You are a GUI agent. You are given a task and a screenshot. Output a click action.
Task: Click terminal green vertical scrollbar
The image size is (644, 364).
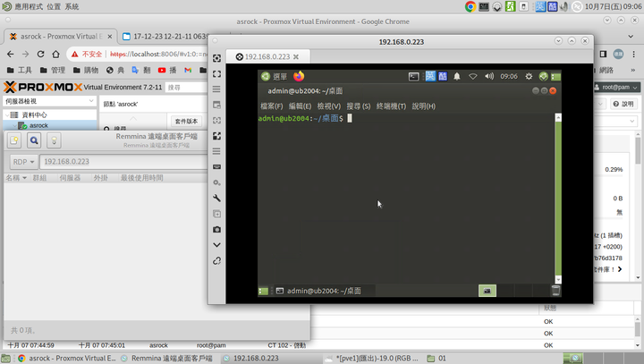click(x=558, y=199)
